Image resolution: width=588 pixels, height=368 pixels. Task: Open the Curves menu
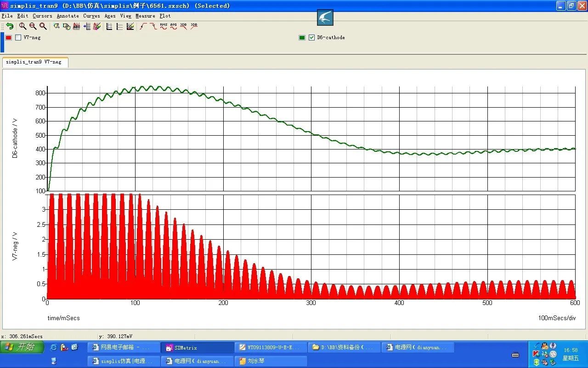pos(92,16)
